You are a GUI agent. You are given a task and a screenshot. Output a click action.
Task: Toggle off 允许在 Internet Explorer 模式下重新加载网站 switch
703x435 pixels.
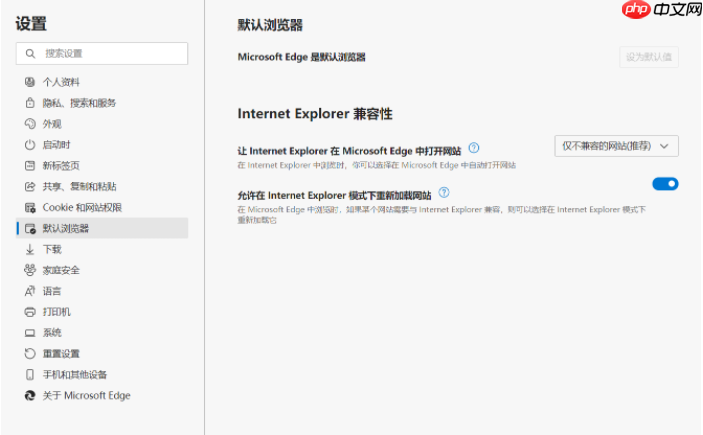pos(665,184)
